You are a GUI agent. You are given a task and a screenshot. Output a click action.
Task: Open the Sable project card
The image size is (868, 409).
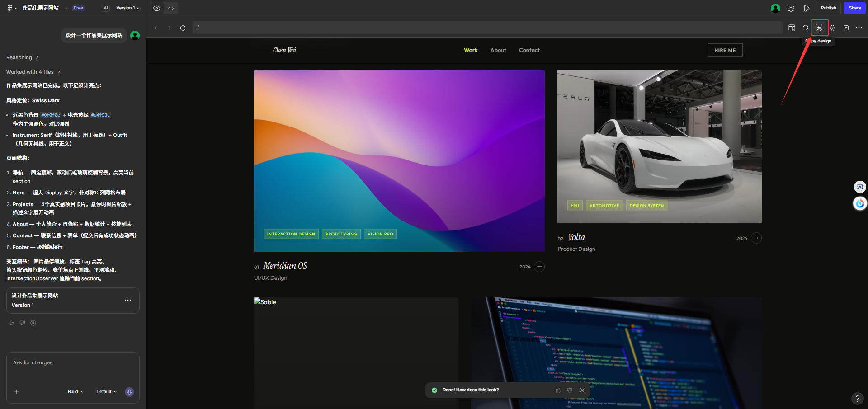click(356, 353)
